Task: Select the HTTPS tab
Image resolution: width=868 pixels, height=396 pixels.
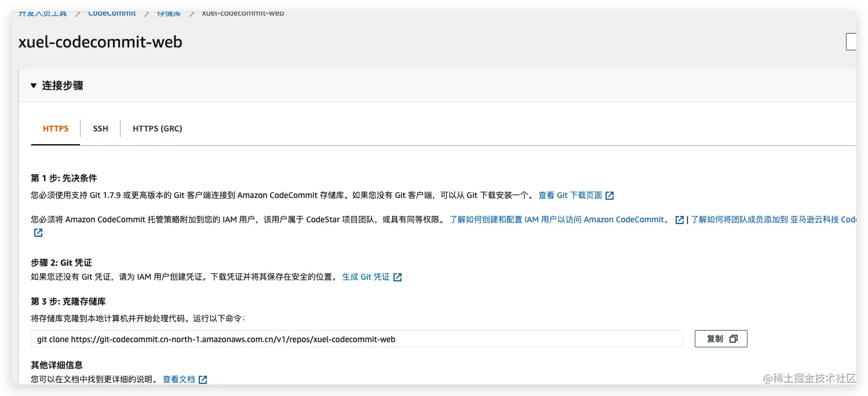Action: coord(56,129)
